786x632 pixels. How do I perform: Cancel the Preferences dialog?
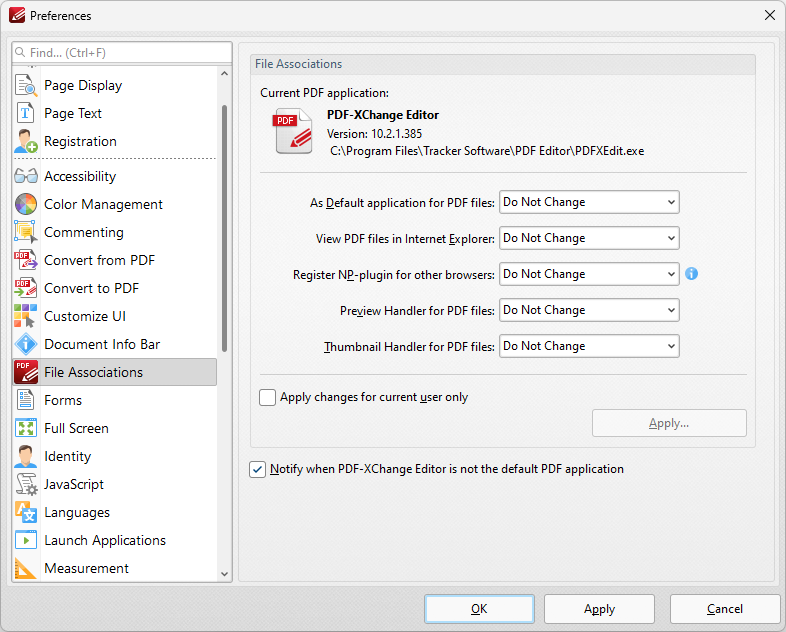tap(725, 609)
